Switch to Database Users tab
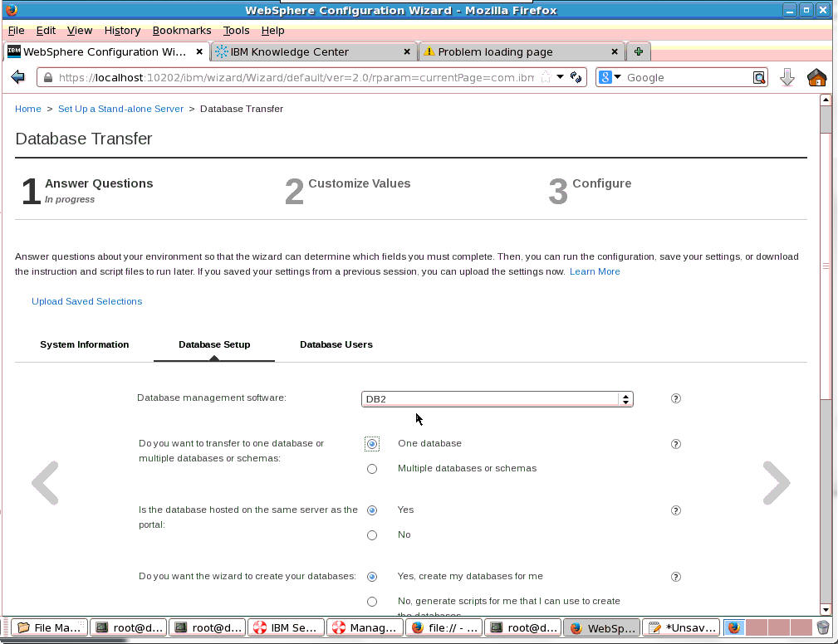The width and height of the screenshot is (838, 644). pos(336,344)
